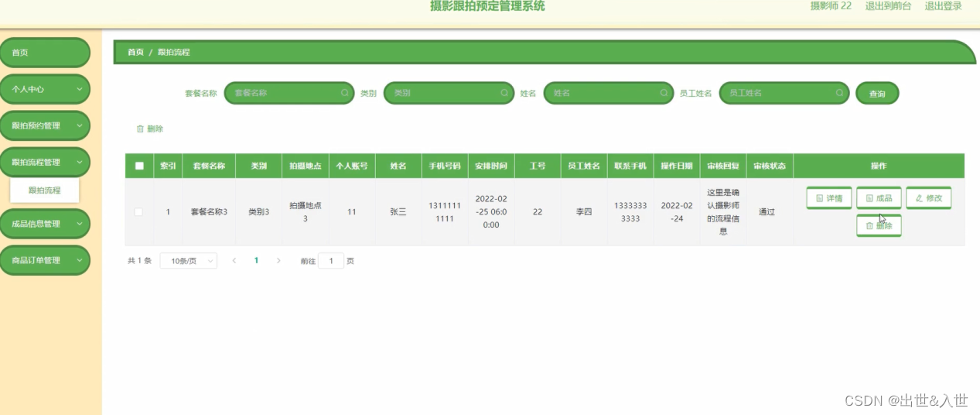Click the trash icon beside top 删除
980x415 pixels.
(140, 129)
